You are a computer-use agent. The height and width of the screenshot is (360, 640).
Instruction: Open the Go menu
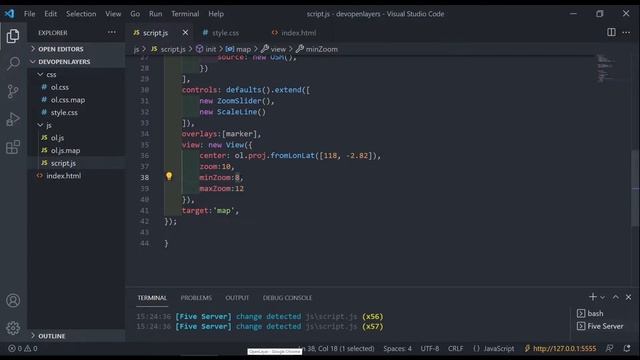click(135, 13)
